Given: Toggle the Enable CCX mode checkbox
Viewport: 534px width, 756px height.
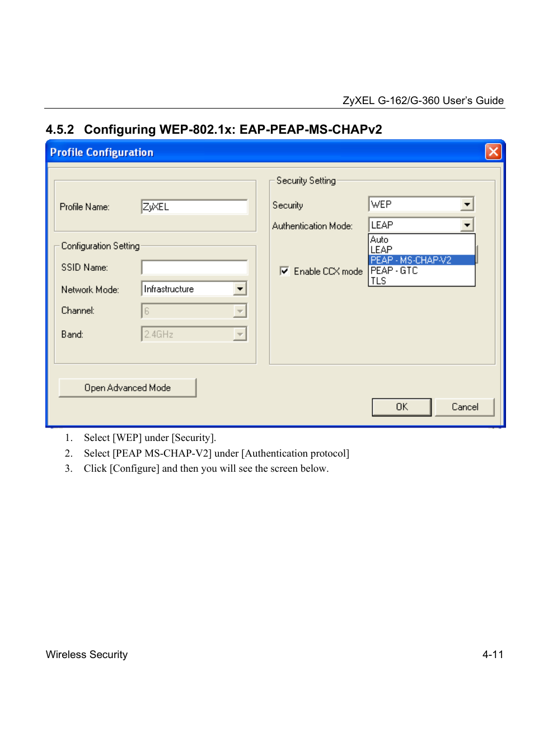Looking at the screenshot, I should (x=284, y=271).
